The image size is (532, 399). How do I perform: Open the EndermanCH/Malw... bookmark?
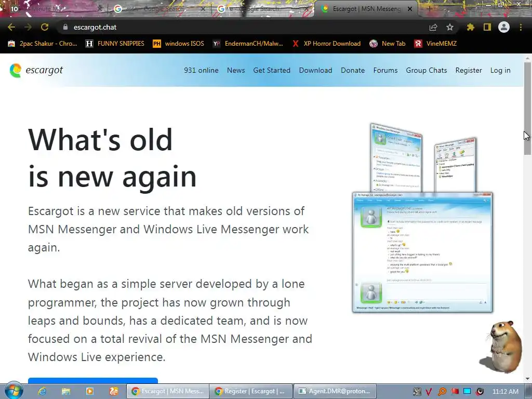click(248, 44)
